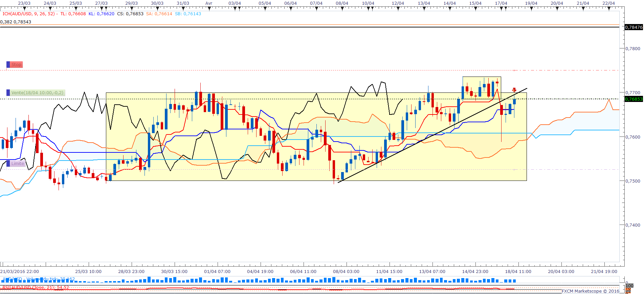Click the SA: 0,76614 legend value
This screenshot has height=294, width=644.
coord(159,14)
